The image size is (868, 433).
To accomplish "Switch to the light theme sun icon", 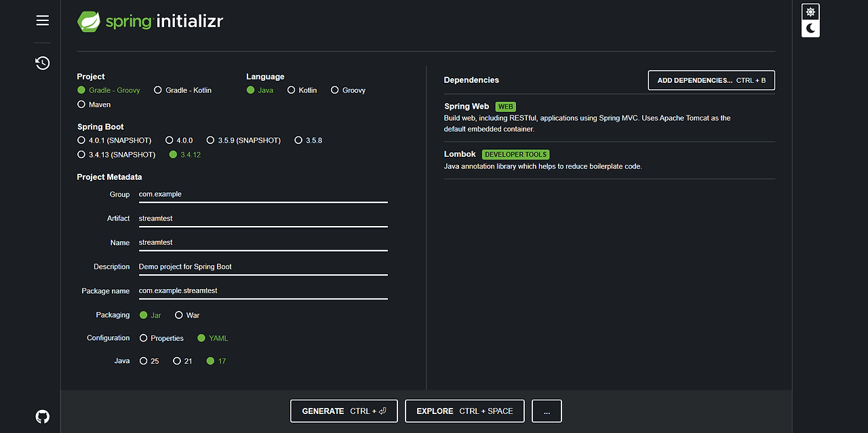I will pyautogui.click(x=810, y=12).
